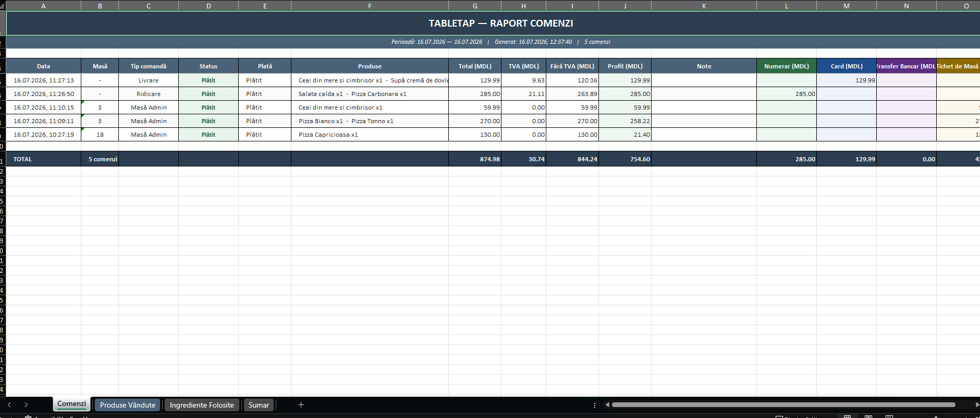Add a new sheet with the plus icon
The height and width of the screenshot is (418, 980).
[301, 405]
